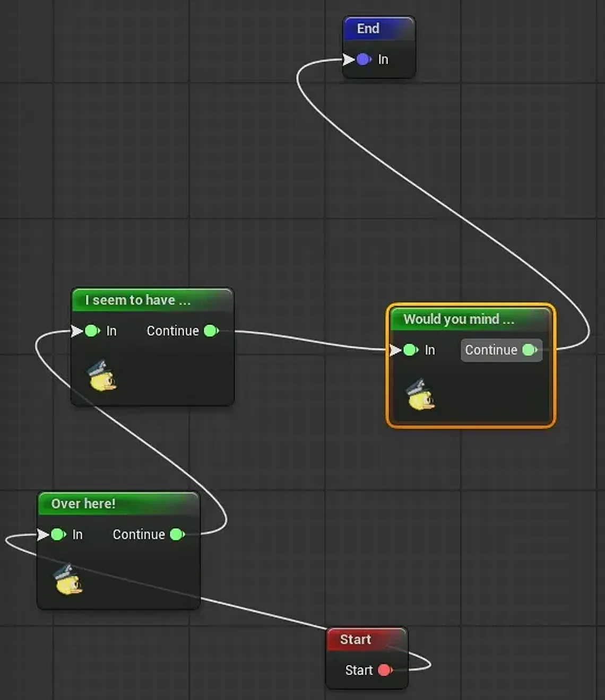This screenshot has width=605, height=700.
Task: Click the Continue pin on 'Over here!' node
Action: [x=177, y=535]
